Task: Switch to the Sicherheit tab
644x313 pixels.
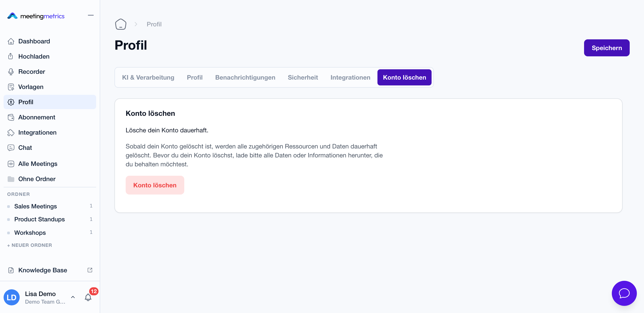Action: point(303,78)
